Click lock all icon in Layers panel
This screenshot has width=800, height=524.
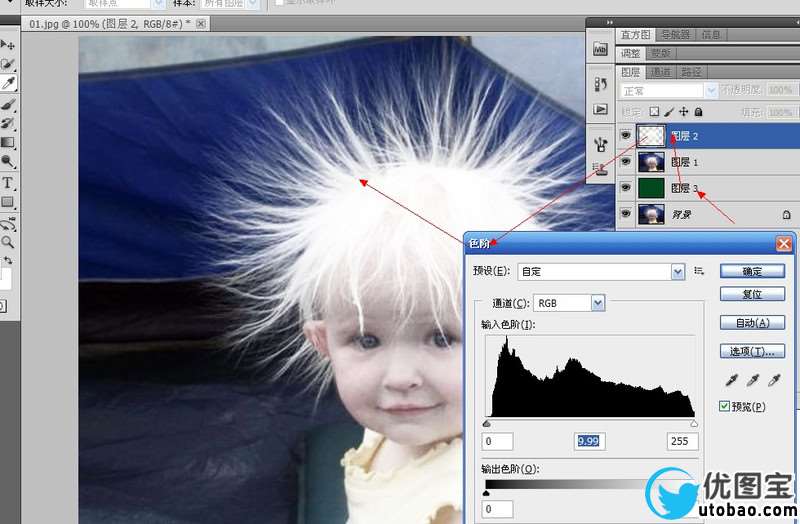[698, 111]
